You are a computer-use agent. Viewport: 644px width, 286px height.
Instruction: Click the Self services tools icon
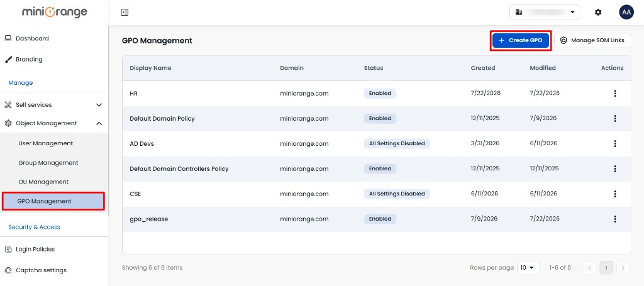8,104
